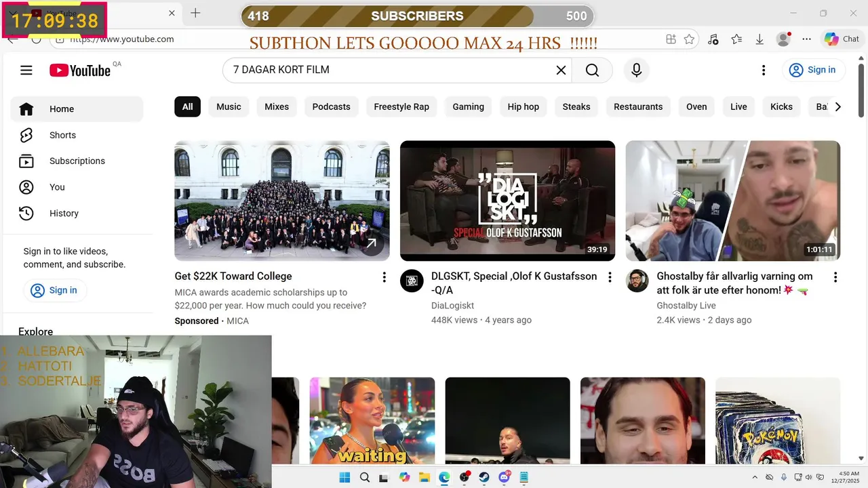Click the YouTube logo

[x=80, y=70]
